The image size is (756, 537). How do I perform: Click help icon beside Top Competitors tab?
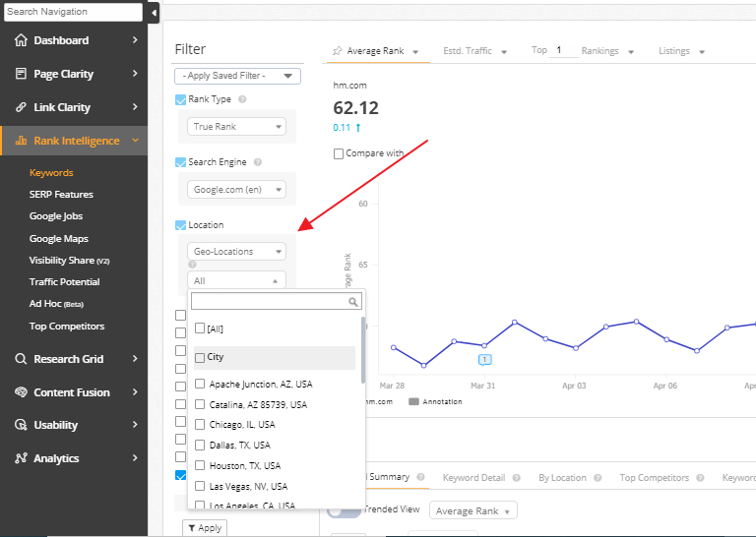tap(700, 478)
